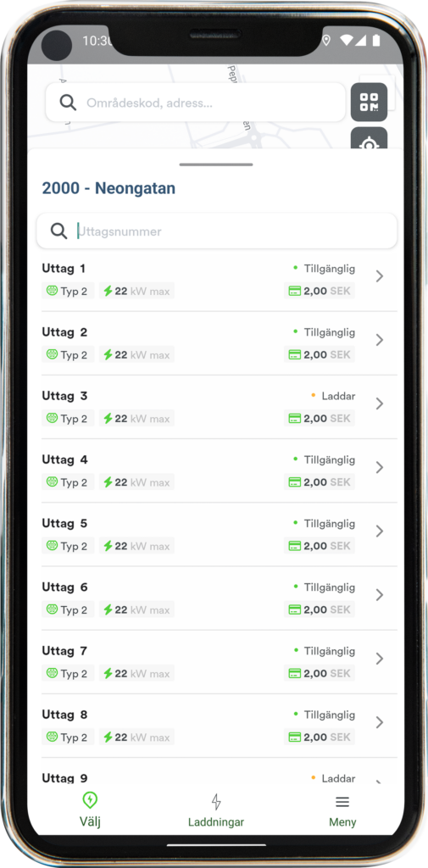Click the Områdeskod, adress search field
Image resolution: width=428 pixels, height=868 pixels.
coord(196,103)
